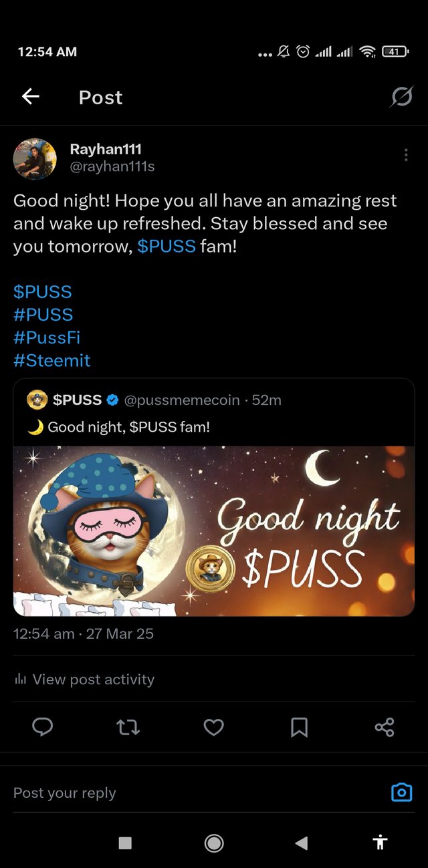Open the Good night $PUSS image
Screen dimensions: 428x868
(x=214, y=531)
